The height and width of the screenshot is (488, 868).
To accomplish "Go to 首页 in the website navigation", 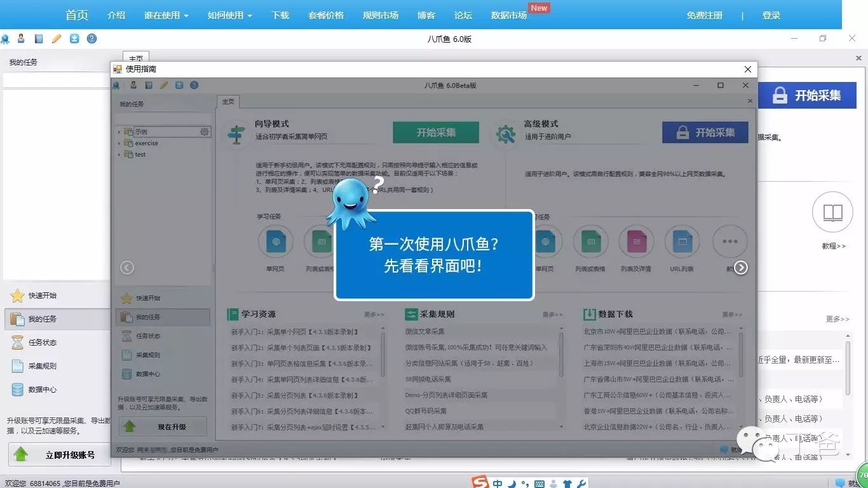I will (x=77, y=15).
